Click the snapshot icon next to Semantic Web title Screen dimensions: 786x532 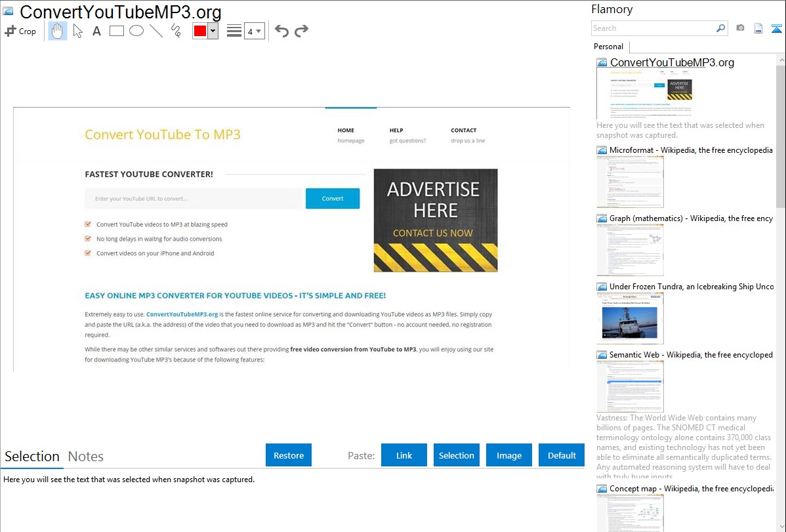coord(602,354)
